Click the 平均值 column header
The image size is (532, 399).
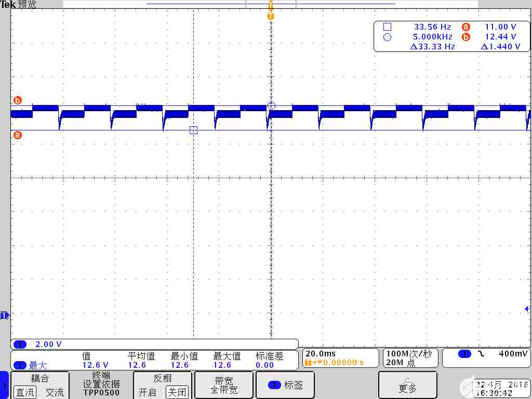pos(141,356)
